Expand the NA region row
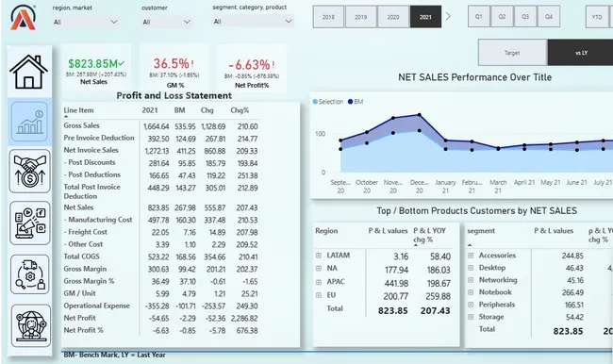The width and height of the screenshot is (613, 364). pos(319,268)
